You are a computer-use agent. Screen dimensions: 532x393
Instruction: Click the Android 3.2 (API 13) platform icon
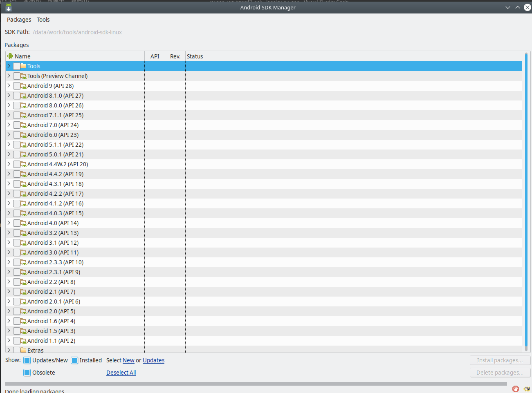(x=23, y=233)
